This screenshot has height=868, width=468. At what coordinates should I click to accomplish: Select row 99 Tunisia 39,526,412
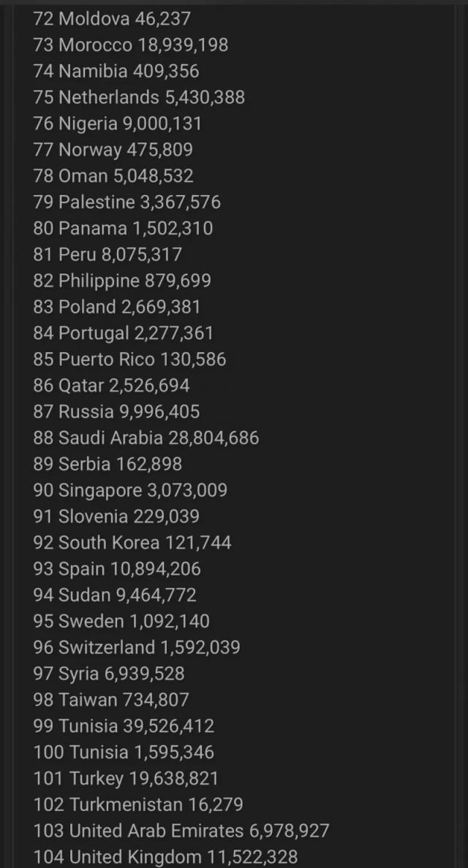click(124, 727)
